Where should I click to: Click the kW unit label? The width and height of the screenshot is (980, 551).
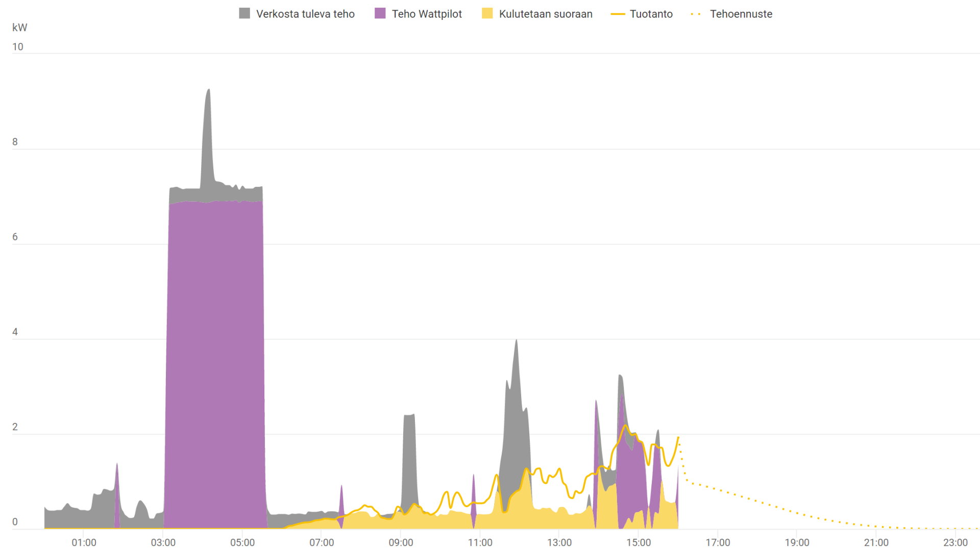tap(20, 28)
